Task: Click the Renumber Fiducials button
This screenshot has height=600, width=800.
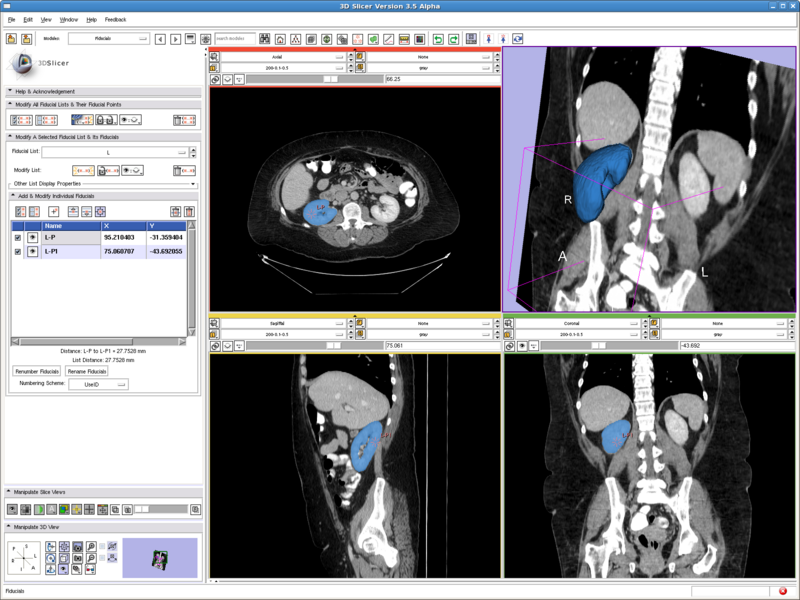Action: (37, 371)
